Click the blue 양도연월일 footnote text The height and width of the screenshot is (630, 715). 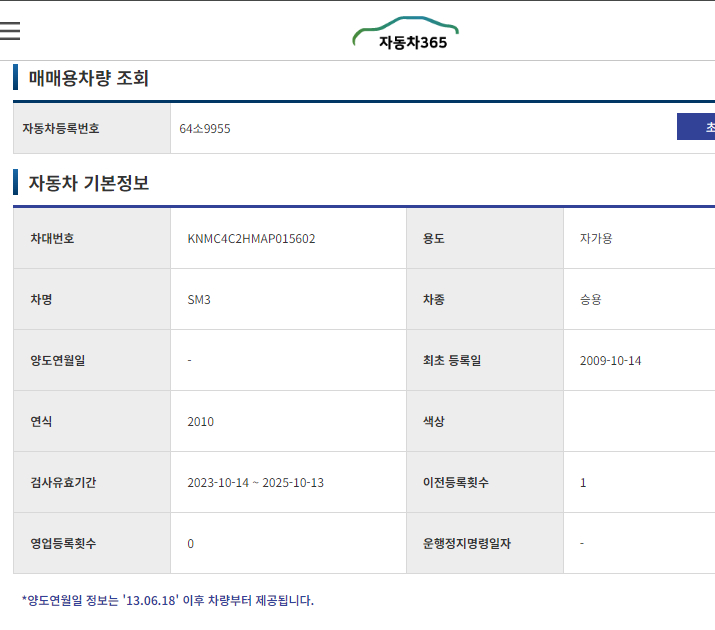pyautogui.click(x=167, y=601)
